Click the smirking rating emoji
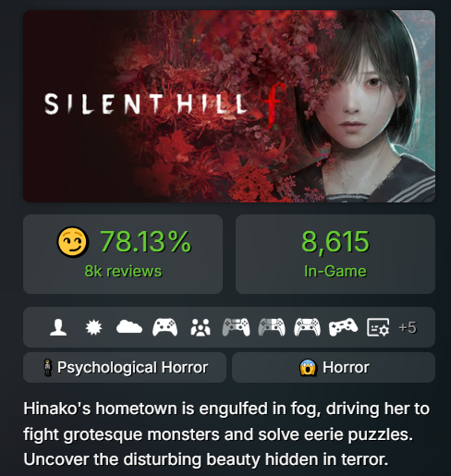451x476 pixels. 73,242
